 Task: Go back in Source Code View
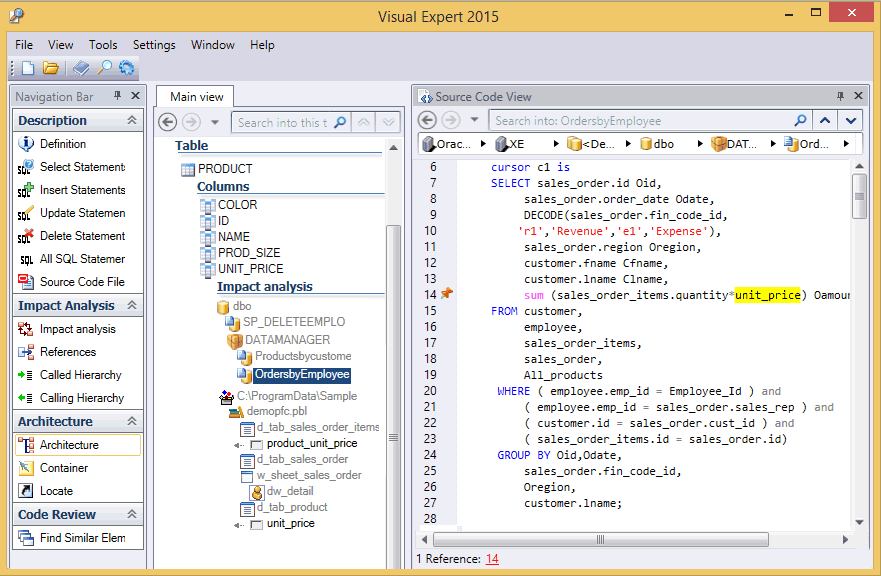coord(427,120)
